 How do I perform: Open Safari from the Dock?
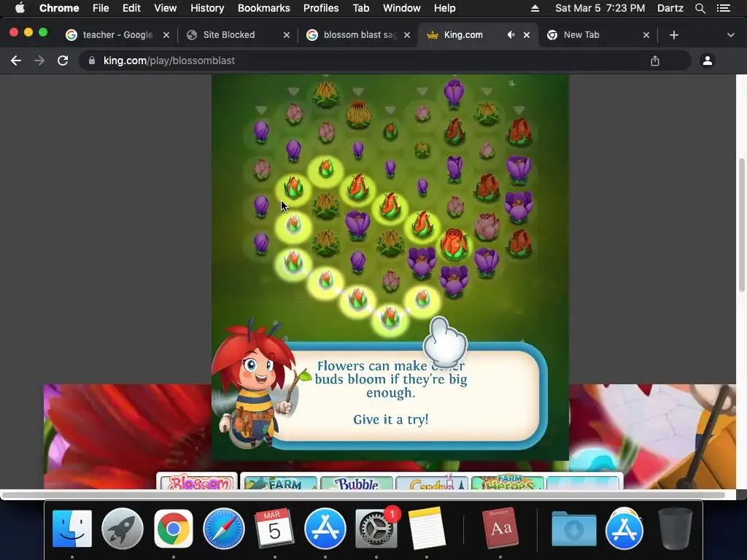click(x=224, y=529)
